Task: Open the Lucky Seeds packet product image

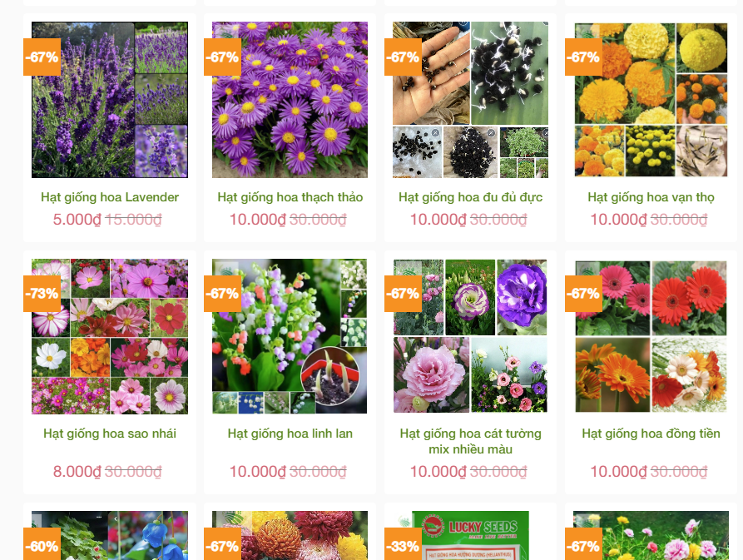Action: [x=470, y=535]
